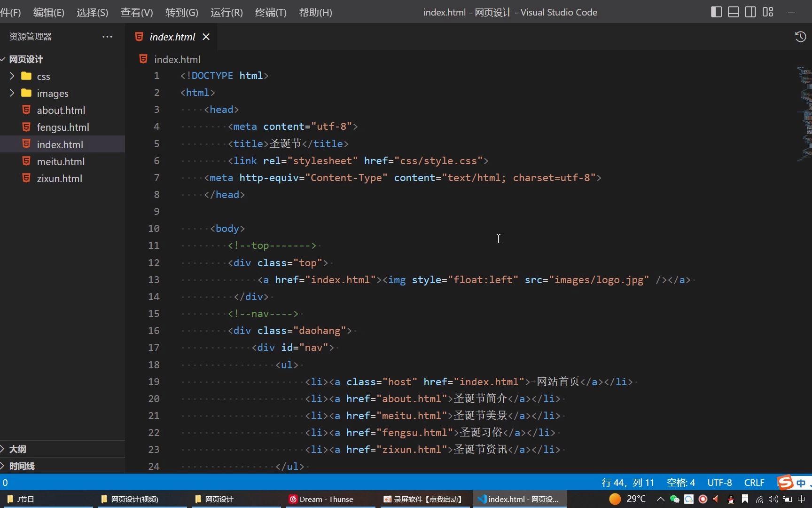Click the volume speaker tray icon
Image resolution: width=812 pixels, height=508 pixels.
click(773, 499)
